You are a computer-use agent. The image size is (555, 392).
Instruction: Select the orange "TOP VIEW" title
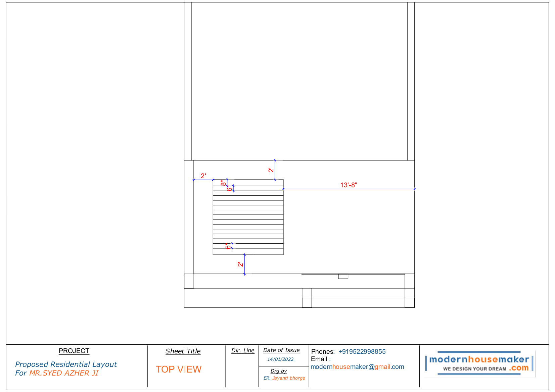point(179,369)
